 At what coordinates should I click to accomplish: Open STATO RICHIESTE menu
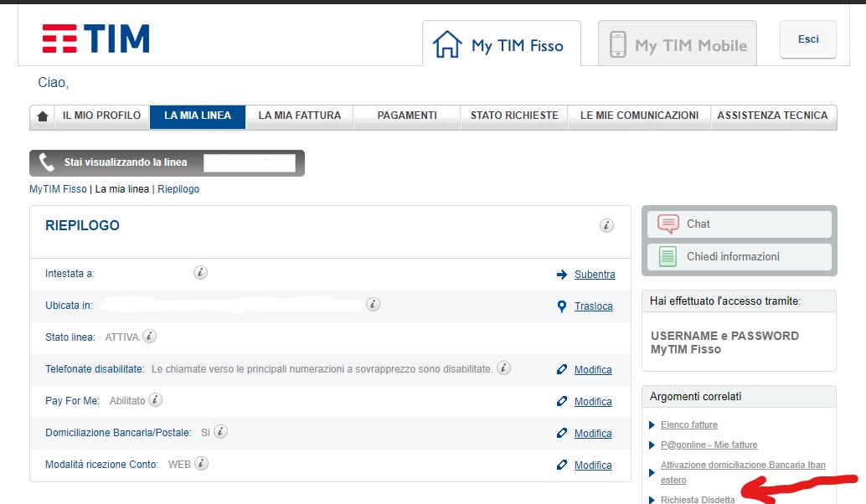[514, 116]
